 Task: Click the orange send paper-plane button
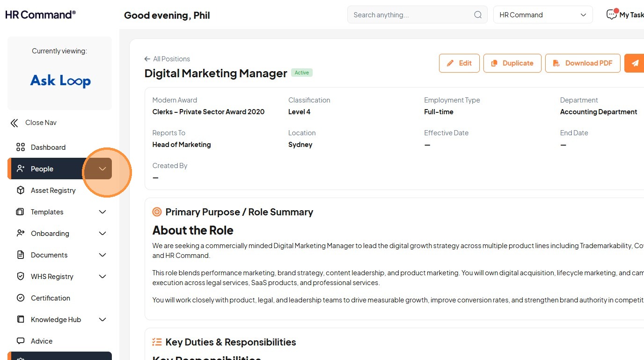(635, 63)
